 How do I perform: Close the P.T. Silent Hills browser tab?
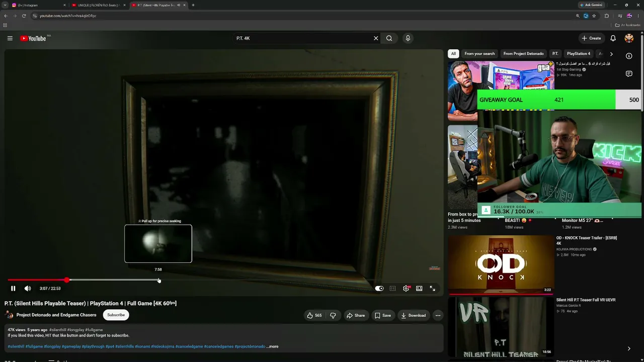tap(185, 5)
